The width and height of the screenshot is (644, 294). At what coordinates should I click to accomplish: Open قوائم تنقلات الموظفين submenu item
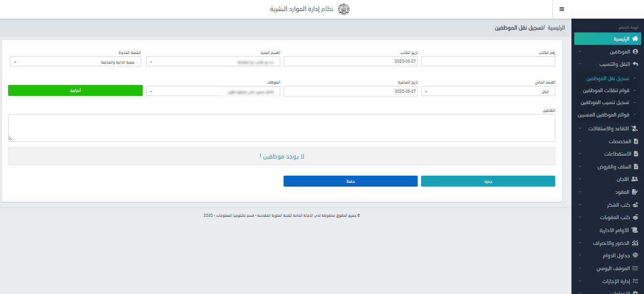point(606,90)
